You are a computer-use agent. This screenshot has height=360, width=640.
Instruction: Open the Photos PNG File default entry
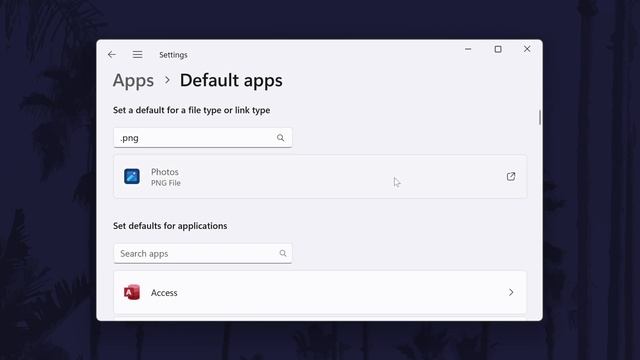320,177
